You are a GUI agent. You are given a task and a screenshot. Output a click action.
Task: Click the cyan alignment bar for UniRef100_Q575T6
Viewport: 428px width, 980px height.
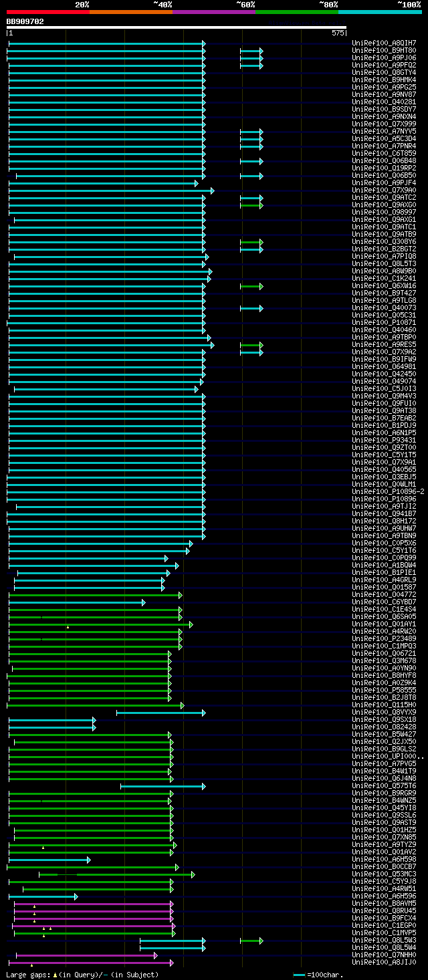point(163,786)
